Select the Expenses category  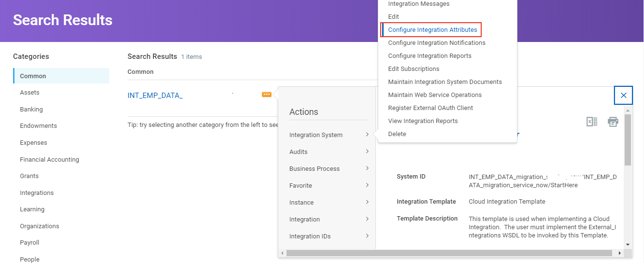pos(33,143)
